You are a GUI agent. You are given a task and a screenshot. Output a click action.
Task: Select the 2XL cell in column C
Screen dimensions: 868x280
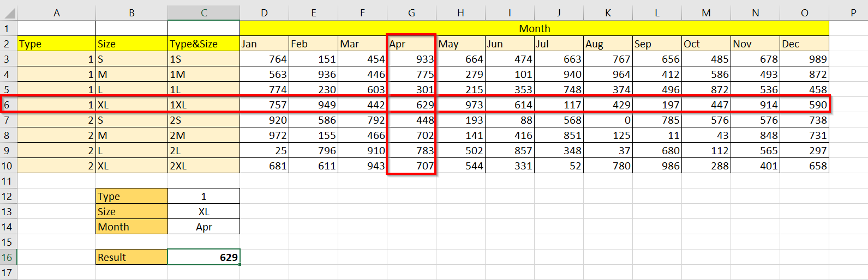point(203,166)
